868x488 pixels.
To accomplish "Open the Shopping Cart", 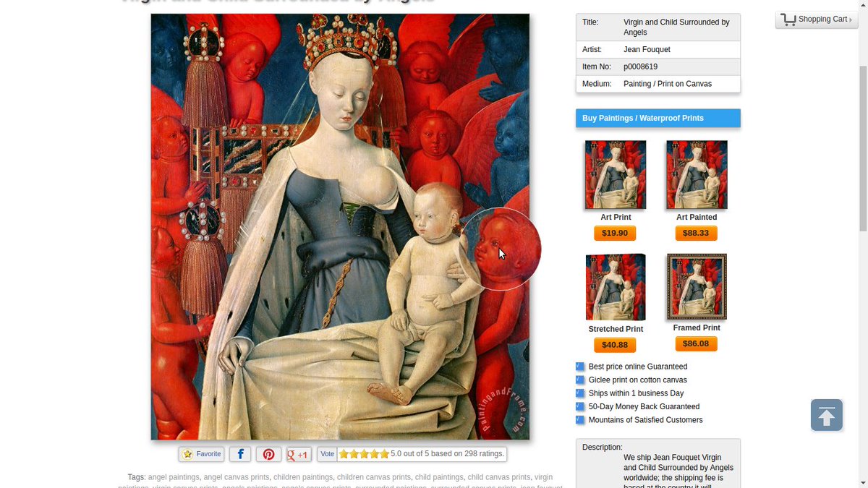I will (x=817, y=20).
